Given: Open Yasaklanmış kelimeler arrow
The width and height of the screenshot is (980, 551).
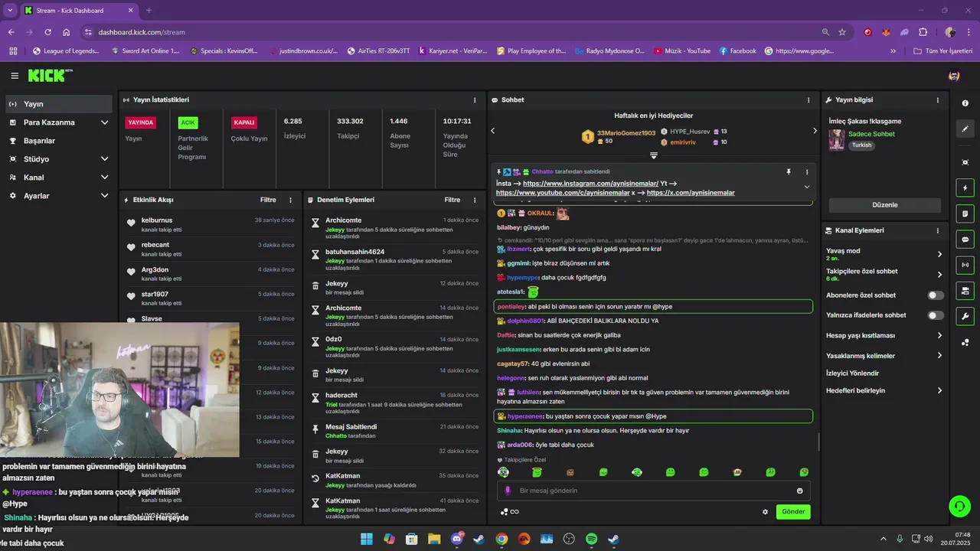Looking at the screenshot, I should point(939,355).
